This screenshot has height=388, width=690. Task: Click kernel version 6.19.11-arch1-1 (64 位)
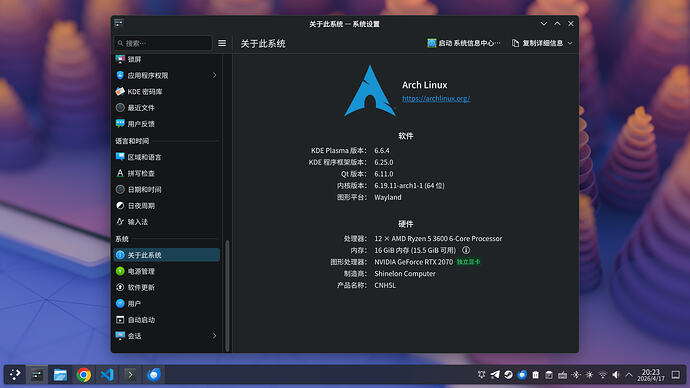[x=409, y=186]
